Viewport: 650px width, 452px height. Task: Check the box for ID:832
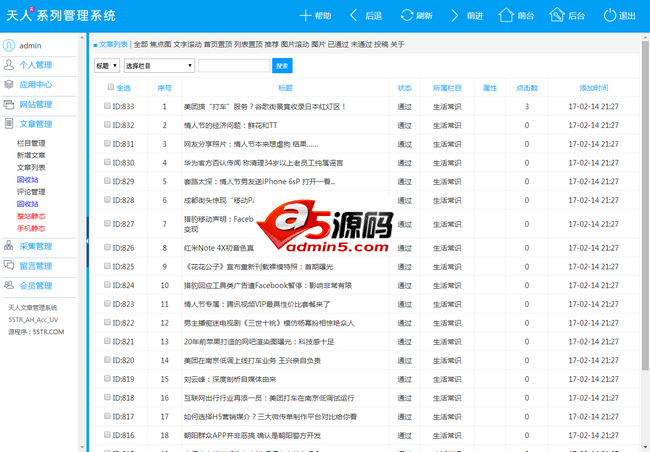pos(107,124)
